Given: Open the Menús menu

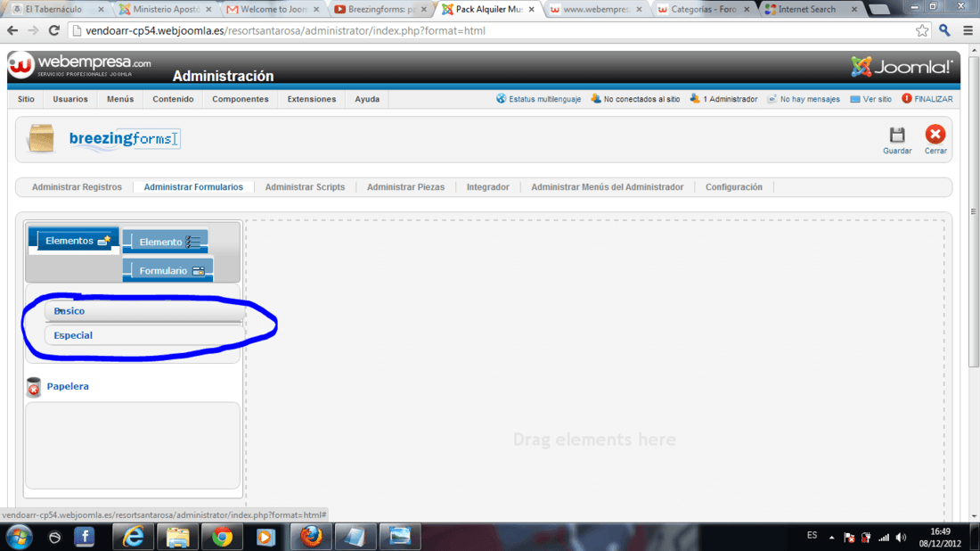Looking at the screenshot, I should click(120, 99).
